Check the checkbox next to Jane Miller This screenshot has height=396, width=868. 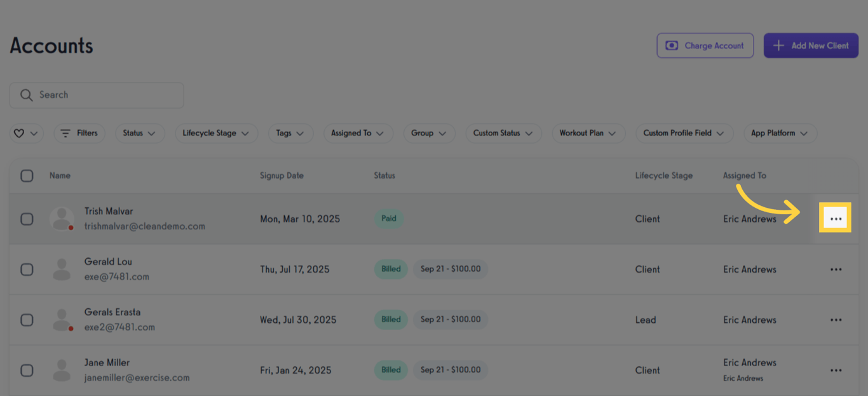tap(27, 370)
